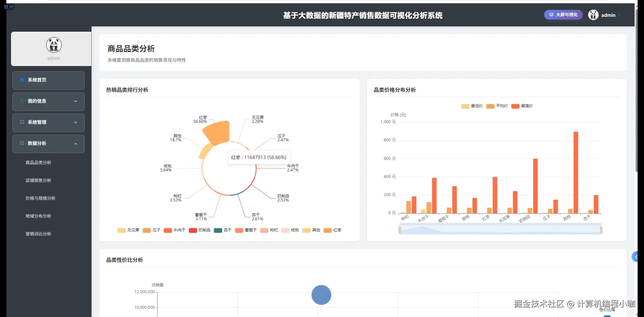The height and width of the screenshot is (317, 644).
Task: Toggle 枸杞 legend in pie chart
Action: coord(269,230)
